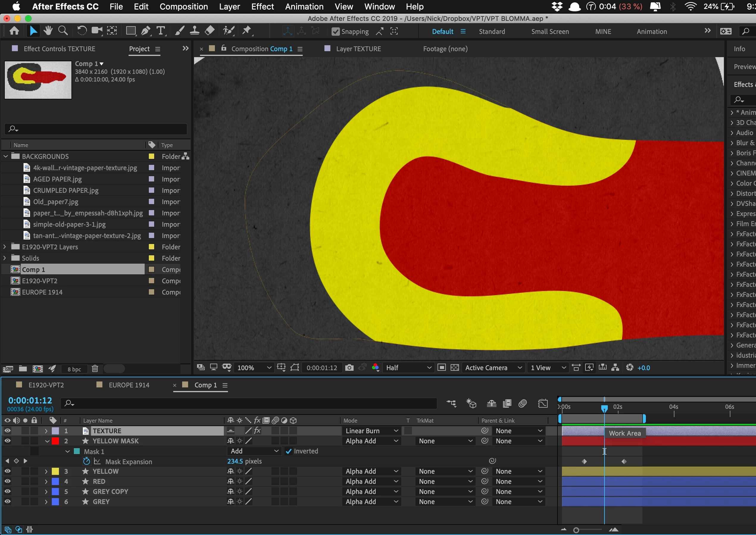This screenshot has width=756, height=535.
Task: Click the red label color of YELLOW MASK
Action: coord(55,441)
